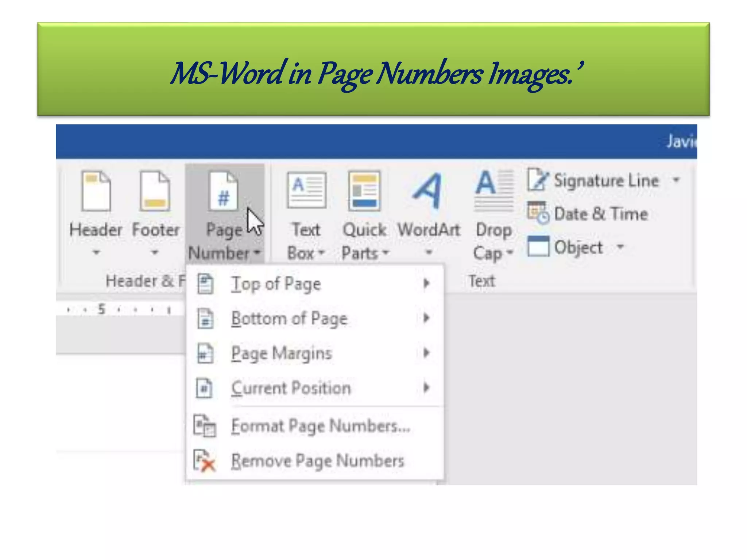Expand the Header dropdown arrow
Image resolution: width=747 pixels, height=560 pixels.
96,252
